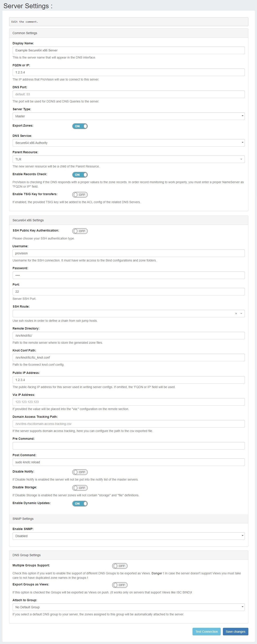This screenshot has width=257, height=644.
Task: Click the Test Connection button
Action: click(x=206, y=632)
